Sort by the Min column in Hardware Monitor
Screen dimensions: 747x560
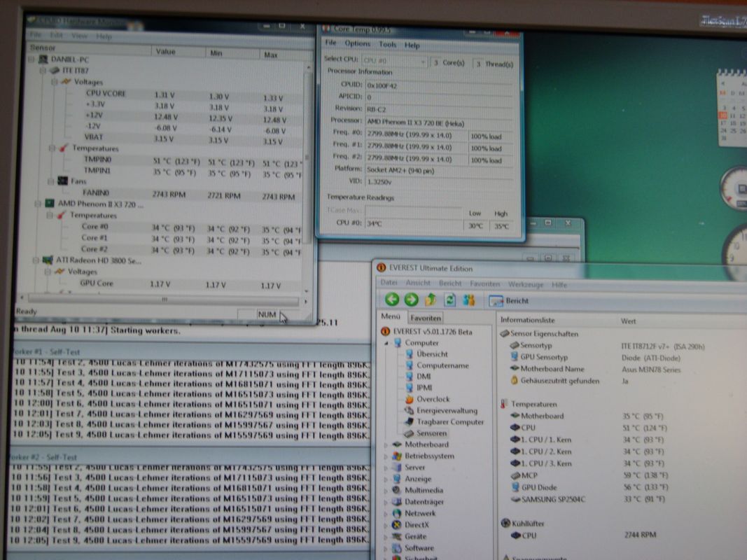(x=232, y=53)
